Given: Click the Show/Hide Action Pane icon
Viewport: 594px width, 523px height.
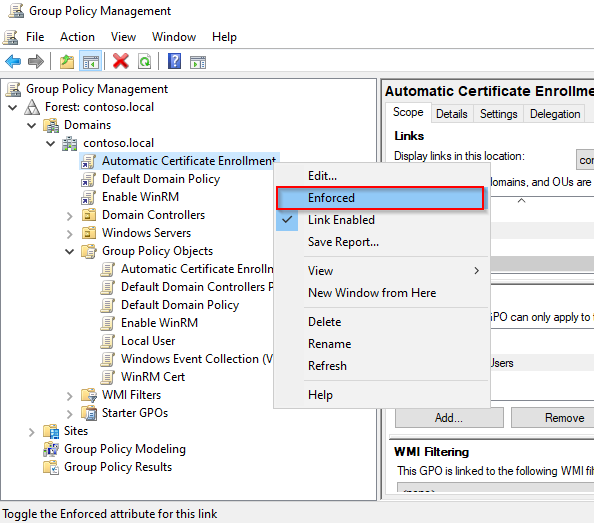Looking at the screenshot, I should point(198,62).
